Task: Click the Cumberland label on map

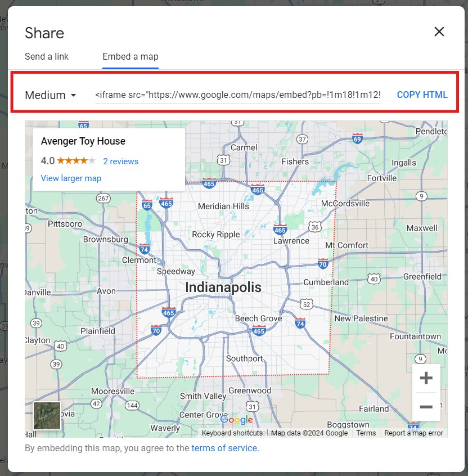Action: point(326,282)
